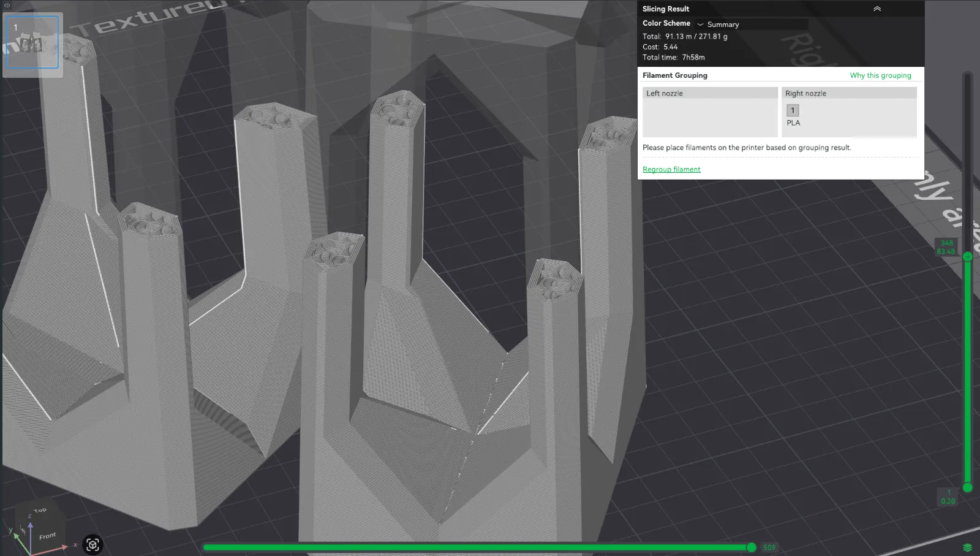
Task: Click the Front face of the navigation cube
Action: click(x=48, y=536)
